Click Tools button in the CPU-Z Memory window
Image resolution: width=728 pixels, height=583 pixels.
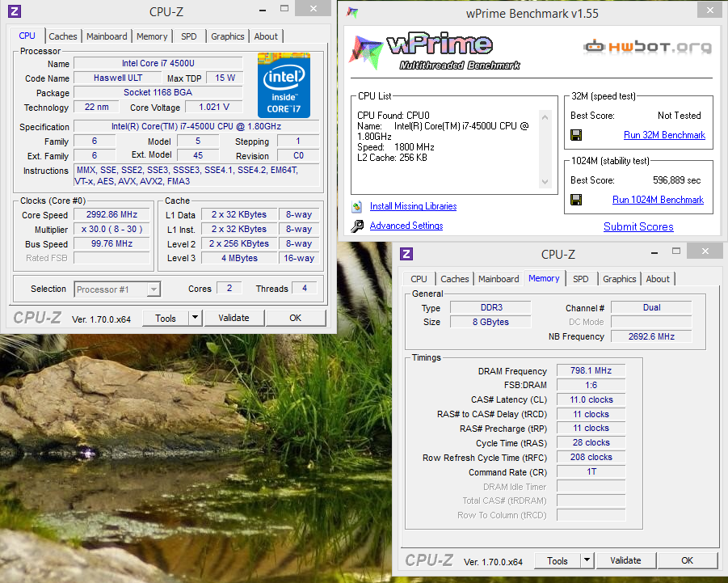[x=558, y=560]
